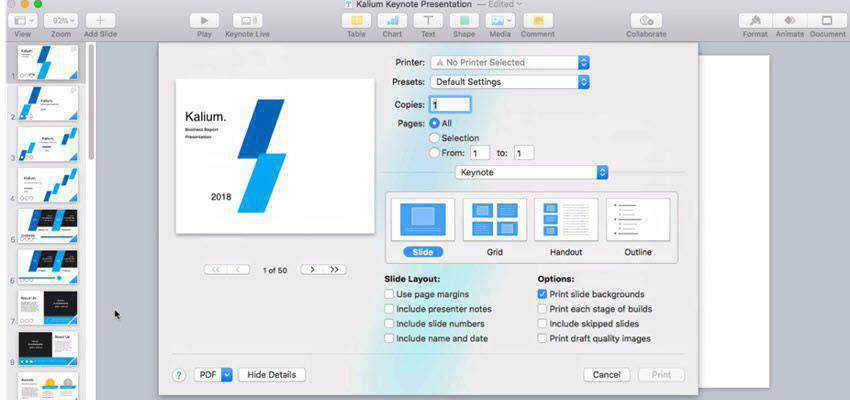The image size is (850, 400).
Task: Click the Play toolbar icon
Action: pos(204,21)
